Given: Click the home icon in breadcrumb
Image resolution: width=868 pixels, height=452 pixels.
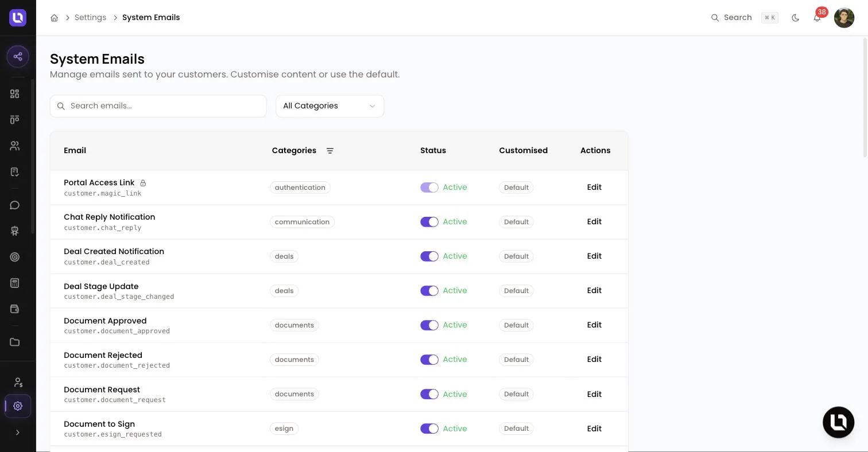Looking at the screenshot, I should [x=54, y=18].
